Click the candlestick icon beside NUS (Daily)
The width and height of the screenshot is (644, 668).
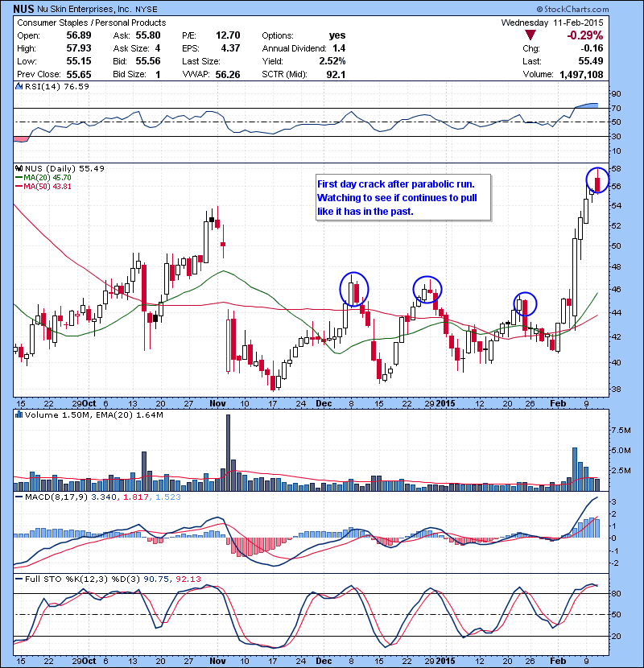pyautogui.click(x=19, y=168)
